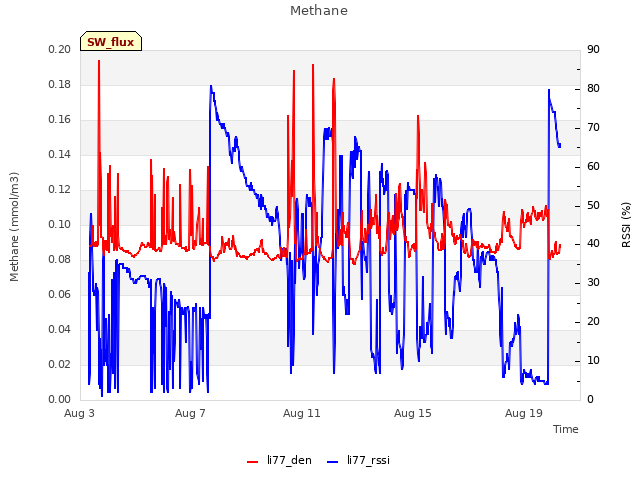Click the Aug 19 axis tick label
The image size is (640, 480).
524,413
